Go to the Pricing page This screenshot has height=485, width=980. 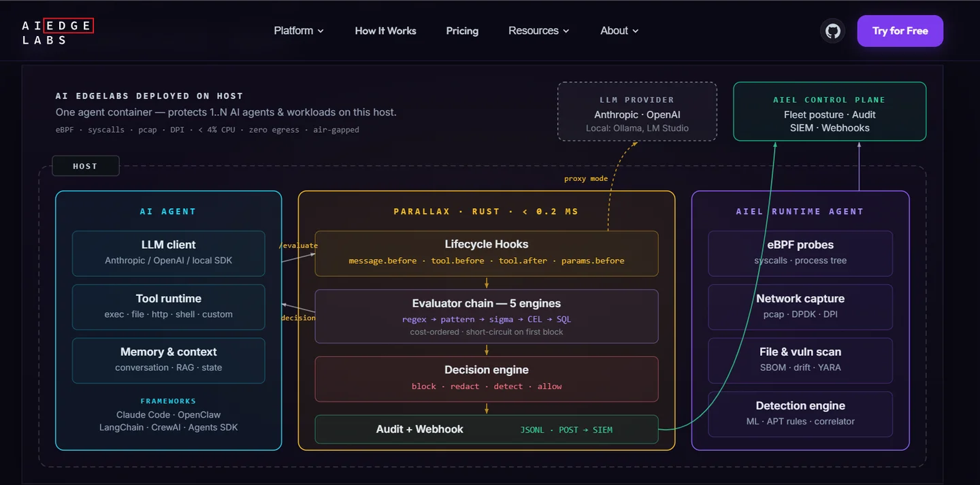[x=462, y=31]
